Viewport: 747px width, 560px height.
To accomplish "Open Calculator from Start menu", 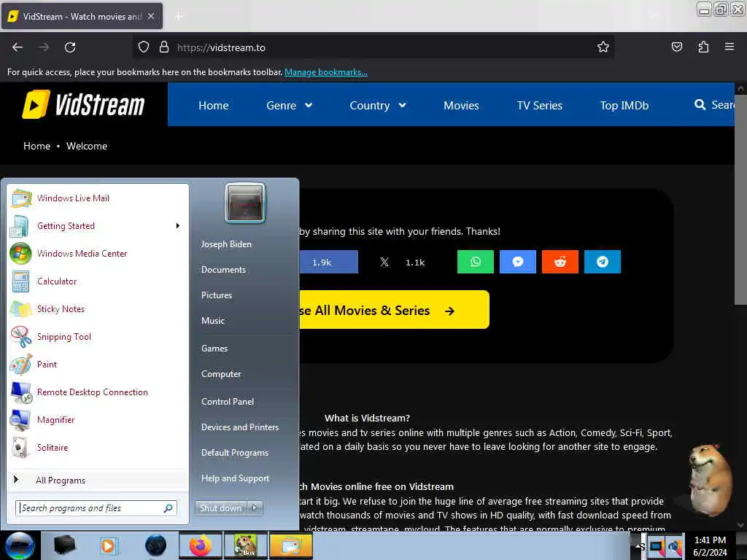I will tap(98, 281).
